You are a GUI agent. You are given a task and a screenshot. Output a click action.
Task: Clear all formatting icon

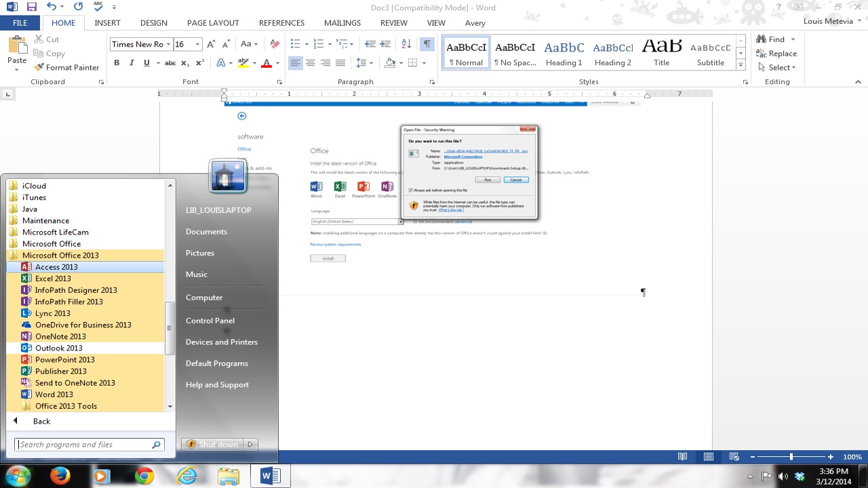(275, 44)
